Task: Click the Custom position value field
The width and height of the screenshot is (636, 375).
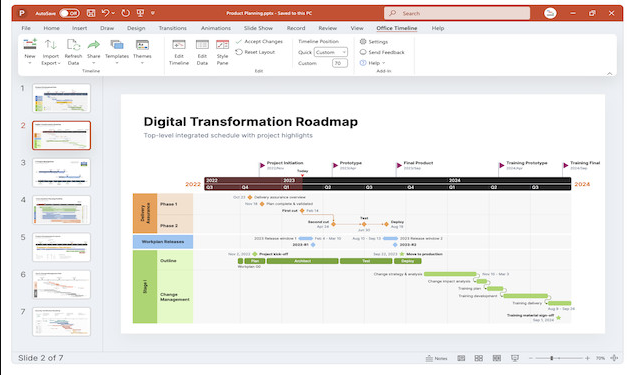Action: pyautogui.click(x=340, y=63)
